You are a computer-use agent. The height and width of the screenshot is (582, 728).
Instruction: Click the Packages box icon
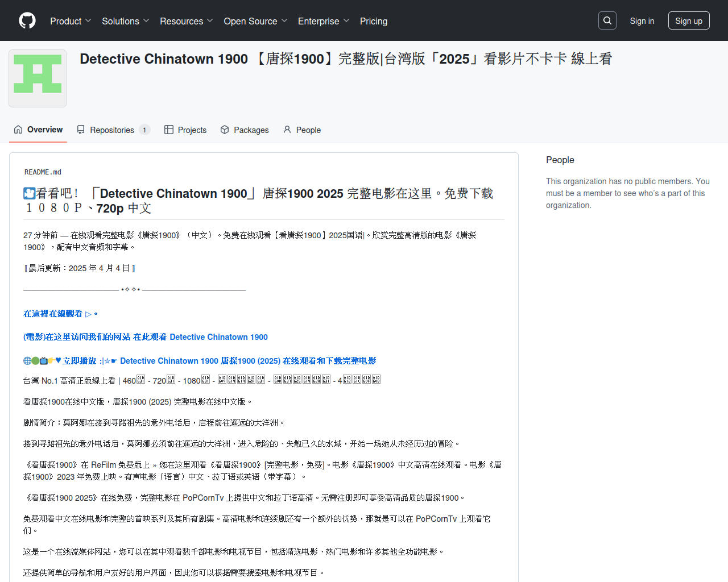(225, 130)
